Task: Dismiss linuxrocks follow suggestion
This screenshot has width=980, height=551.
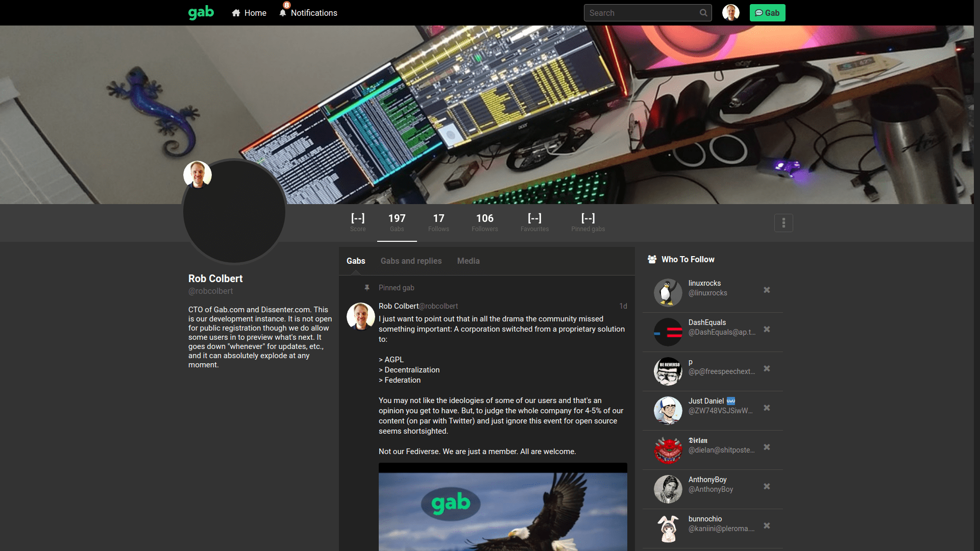Action: pyautogui.click(x=767, y=290)
